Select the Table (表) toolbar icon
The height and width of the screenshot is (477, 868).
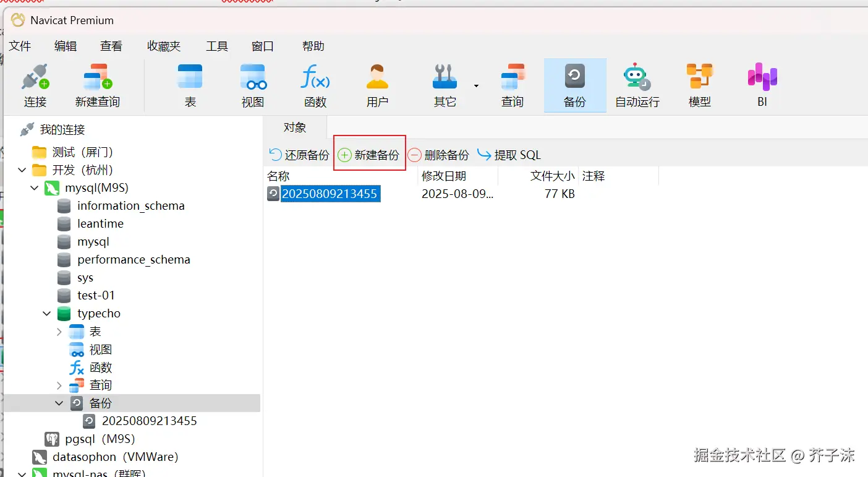(190, 86)
